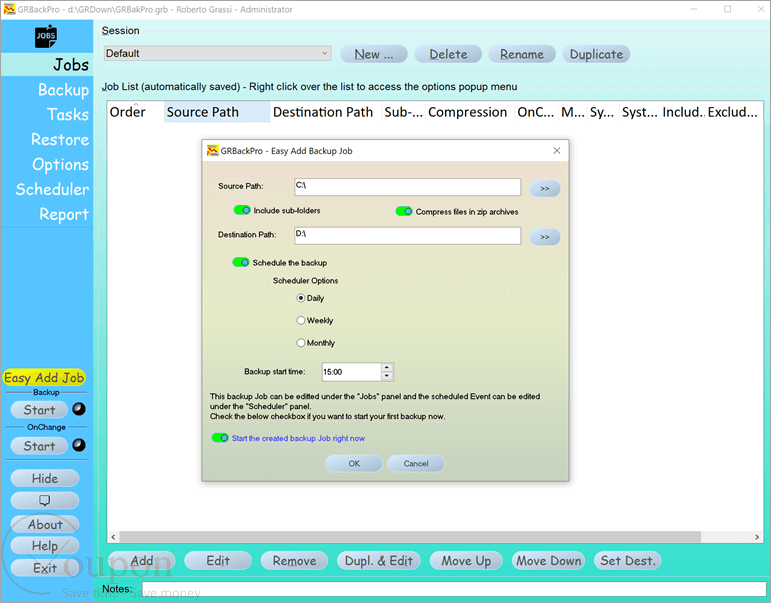Rename the current session
771x603 pixels.
[522, 54]
